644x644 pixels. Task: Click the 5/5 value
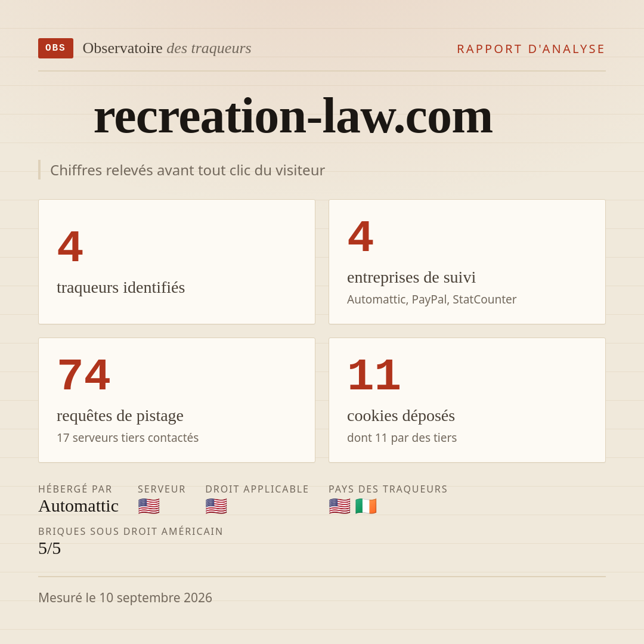[49, 549]
